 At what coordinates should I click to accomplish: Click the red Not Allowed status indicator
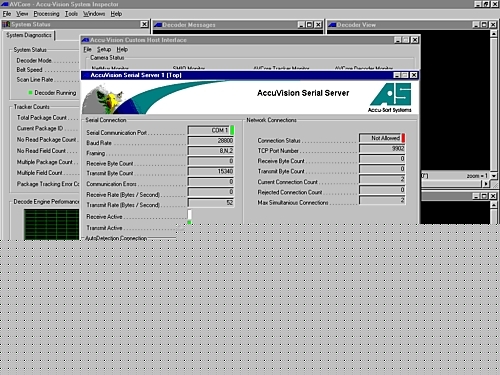point(403,138)
